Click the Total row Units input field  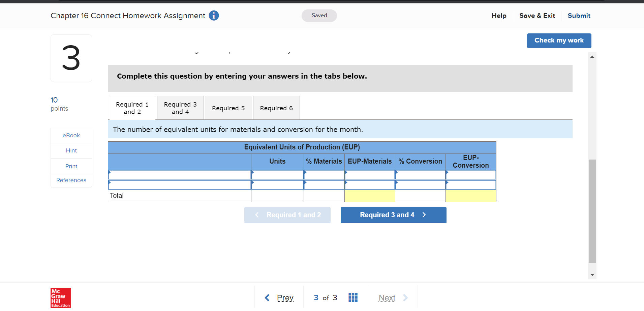277,196
